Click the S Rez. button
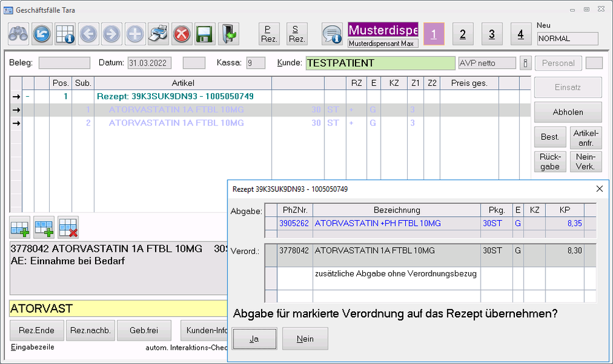 point(297,34)
